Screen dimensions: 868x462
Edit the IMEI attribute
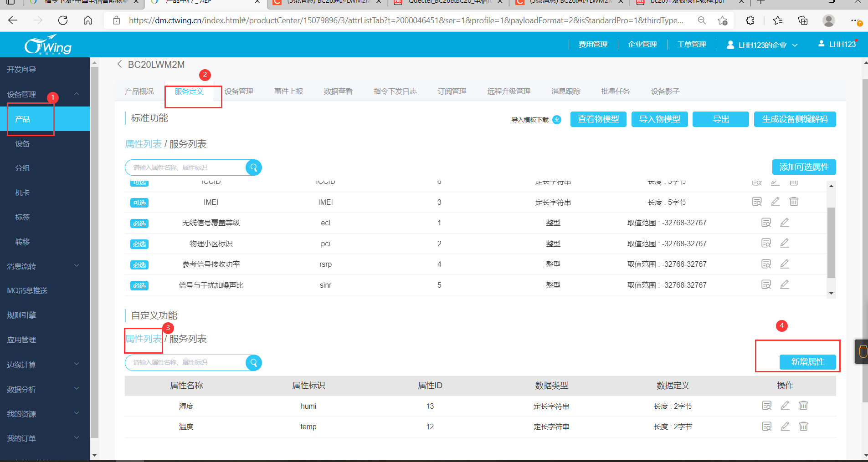click(775, 202)
